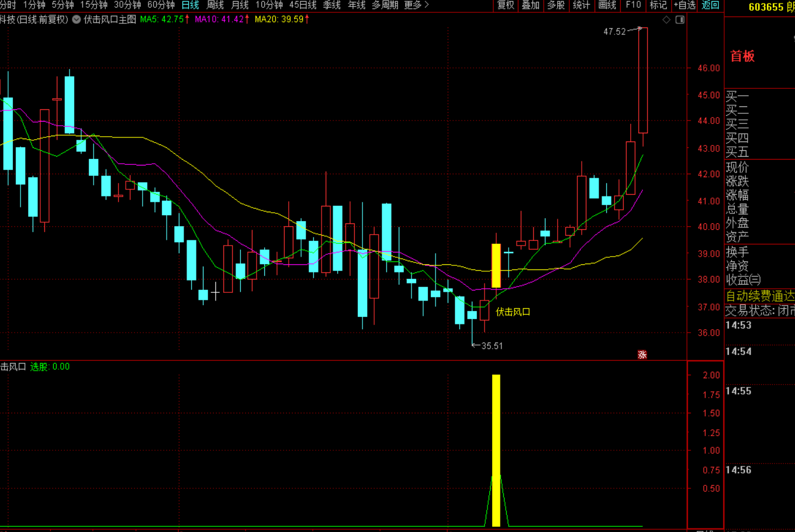This screenshot has width=795, height=532.
Task: Switch to 30分钟 period
Action: pos(127,5)
